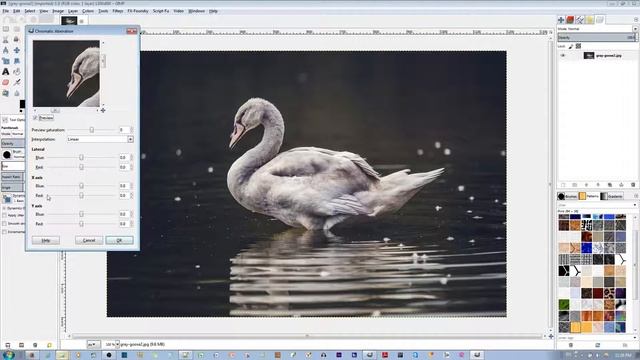This screenshot has height=360, width=640.
Task: Enable the Dynamics Options checkbox
Action: click(x=4, y=208)
